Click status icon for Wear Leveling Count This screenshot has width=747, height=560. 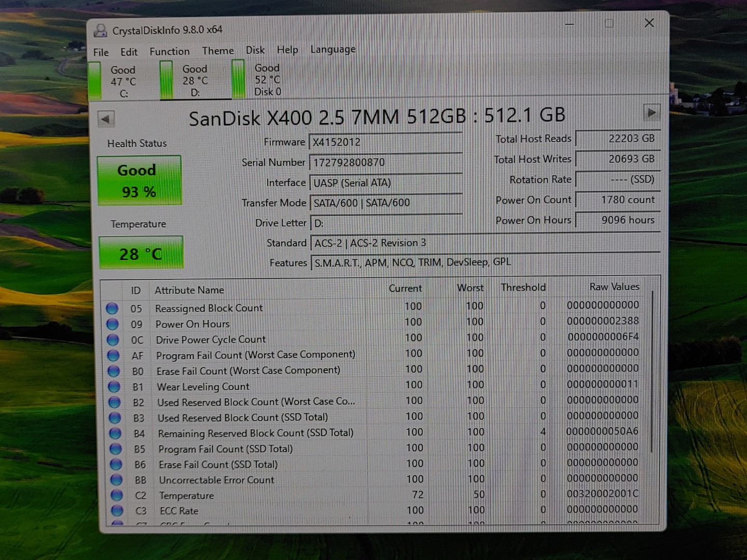click(114, 387)
